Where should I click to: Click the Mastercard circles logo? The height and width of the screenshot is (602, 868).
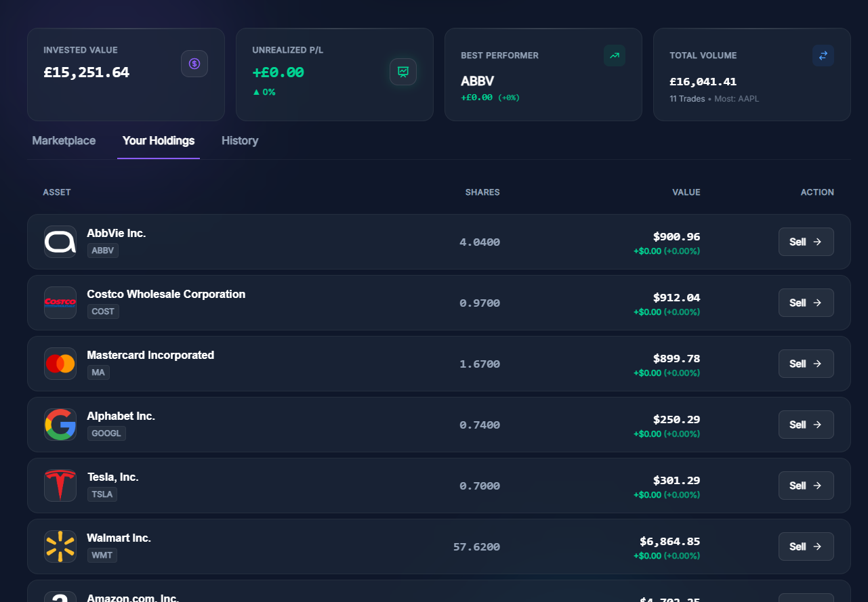(60, 364)
